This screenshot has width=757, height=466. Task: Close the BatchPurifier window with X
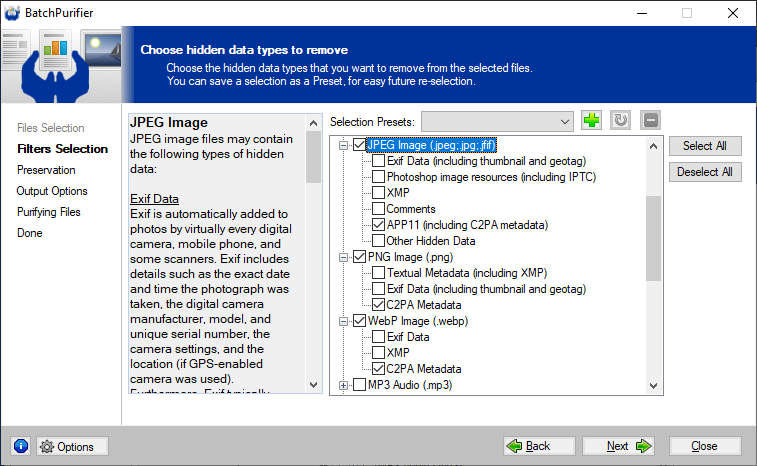pos(733,13)
